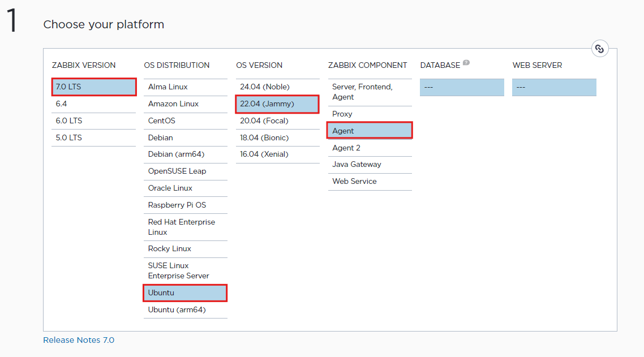
Task: Click the DATABASE column heading
Action: [x=440, y=65]
